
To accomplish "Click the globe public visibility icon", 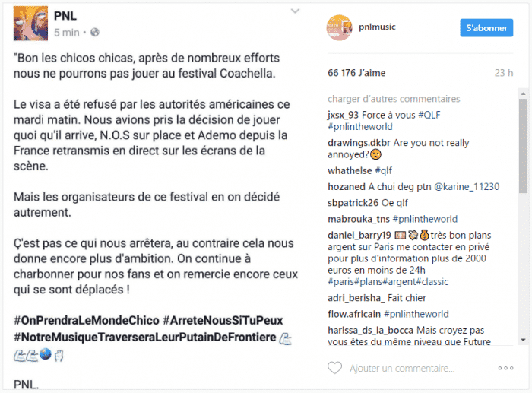I will click(x=95, y=32).
